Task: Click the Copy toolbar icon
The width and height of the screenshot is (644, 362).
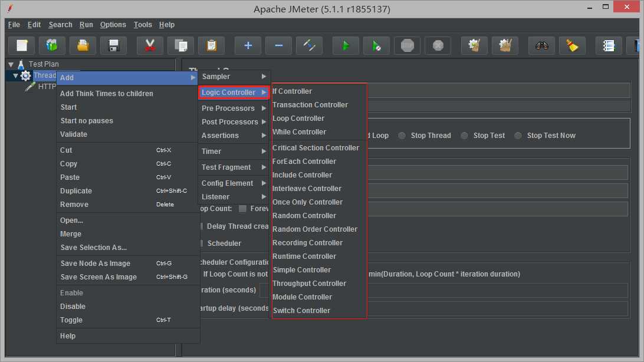Action: click(180, 45)
